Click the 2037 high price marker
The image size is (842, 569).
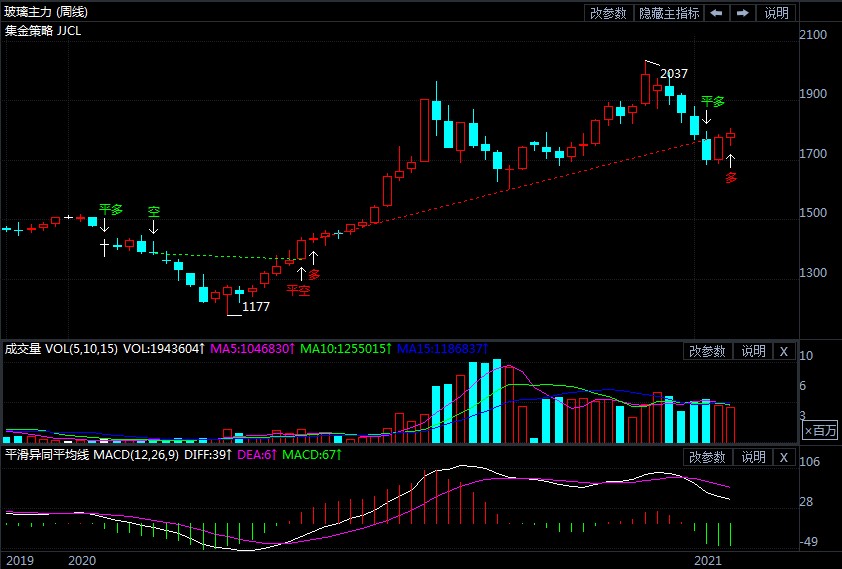tap(674, 74)
